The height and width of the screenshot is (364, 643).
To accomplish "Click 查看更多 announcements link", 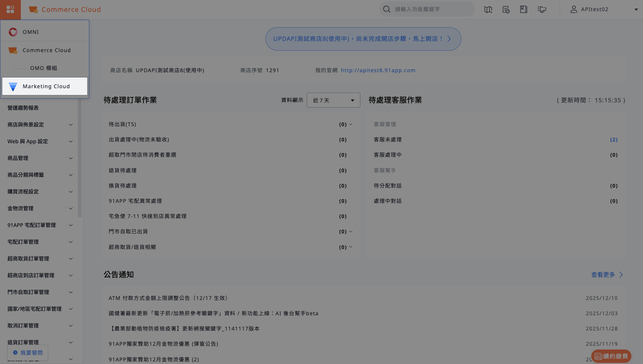I will click(x=607, y=275).
